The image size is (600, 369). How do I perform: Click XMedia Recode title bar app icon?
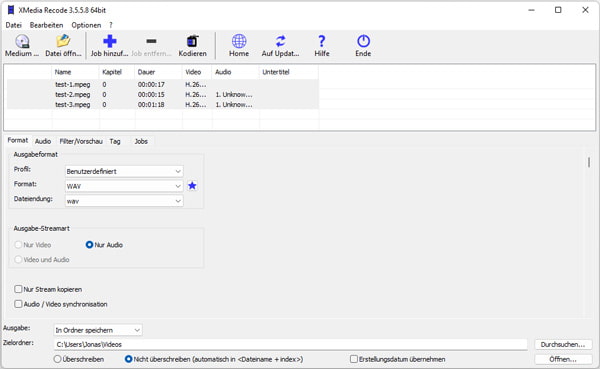pos(11,10)
